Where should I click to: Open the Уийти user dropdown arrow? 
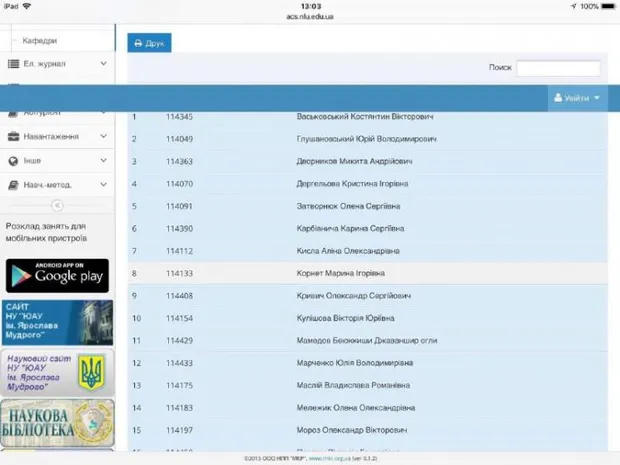click(x=597, y=98)
